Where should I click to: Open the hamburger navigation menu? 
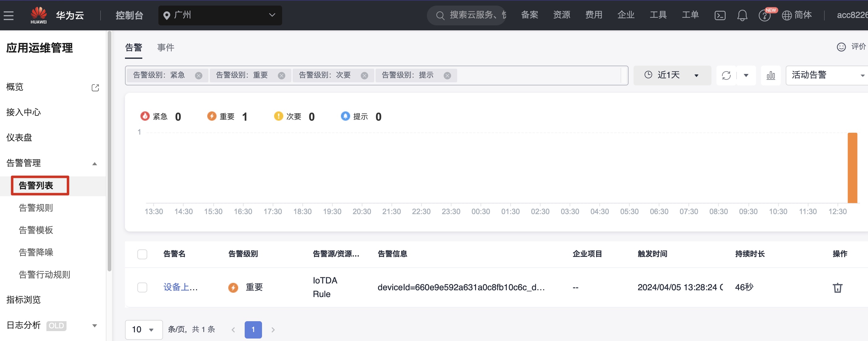tap(8, 15)
